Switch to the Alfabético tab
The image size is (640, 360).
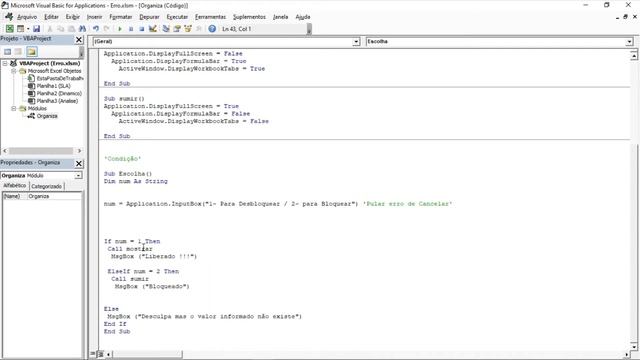pos(15,186)
